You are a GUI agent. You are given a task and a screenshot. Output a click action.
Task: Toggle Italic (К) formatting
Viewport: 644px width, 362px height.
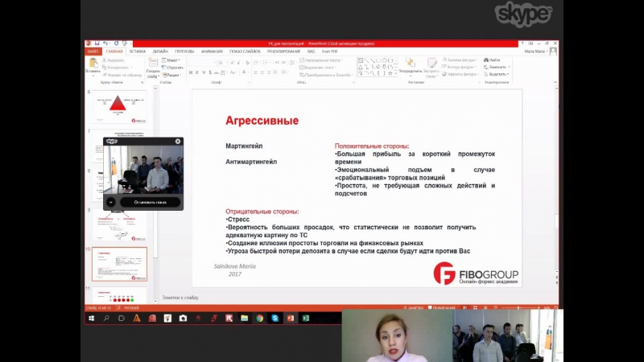(197, 72)
